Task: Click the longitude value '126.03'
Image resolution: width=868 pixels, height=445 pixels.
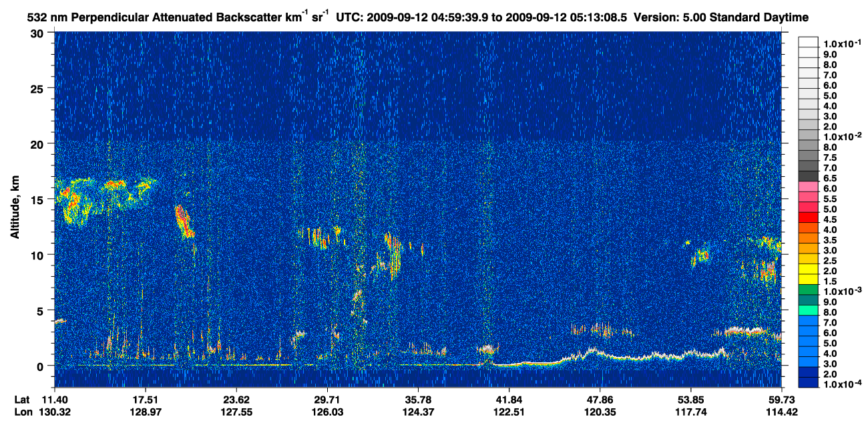Action: pos(327,412)
